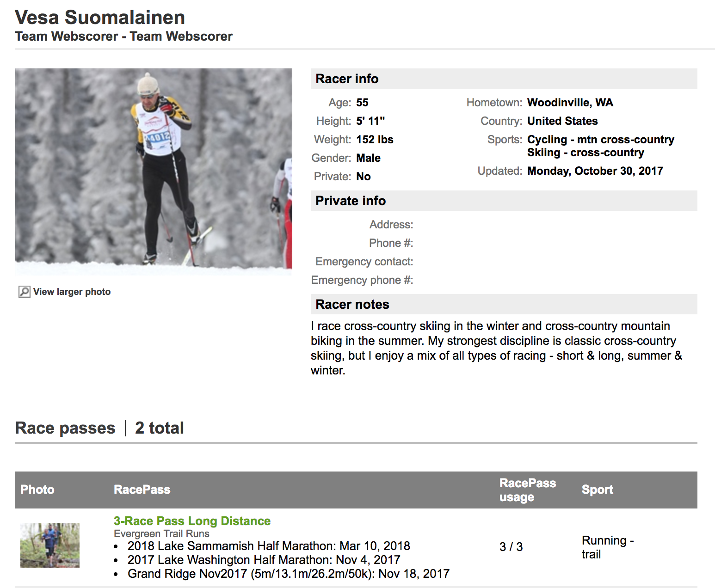Viewport: 715px width, 588px height.
Task: Click the Sport column header
Action: 597,490
